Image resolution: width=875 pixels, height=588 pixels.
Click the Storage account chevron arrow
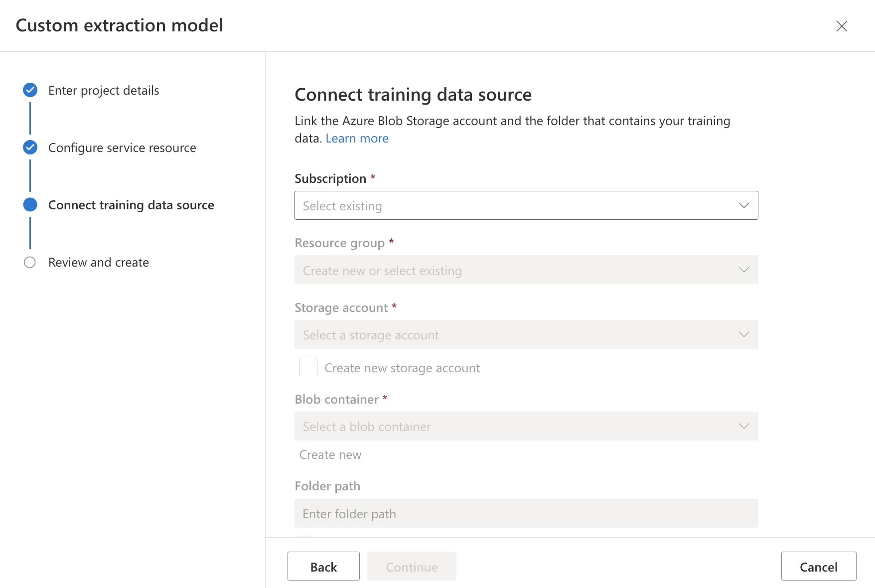743,334
